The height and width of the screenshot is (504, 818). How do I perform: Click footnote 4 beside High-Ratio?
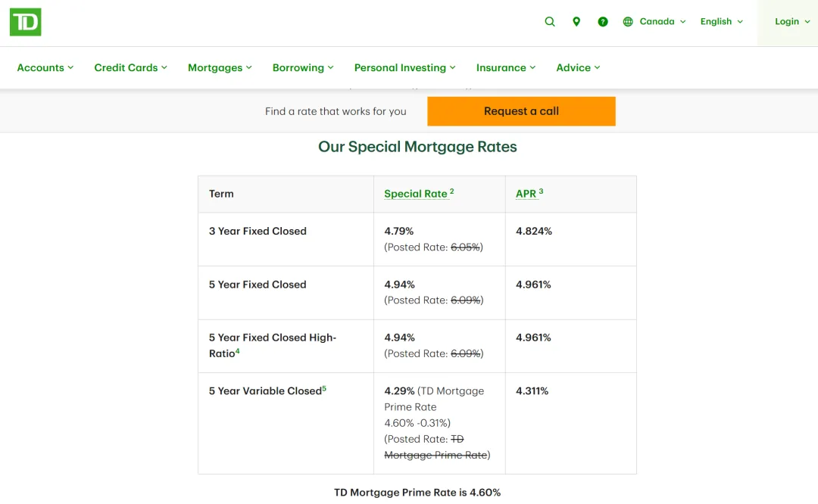(237, 352)
